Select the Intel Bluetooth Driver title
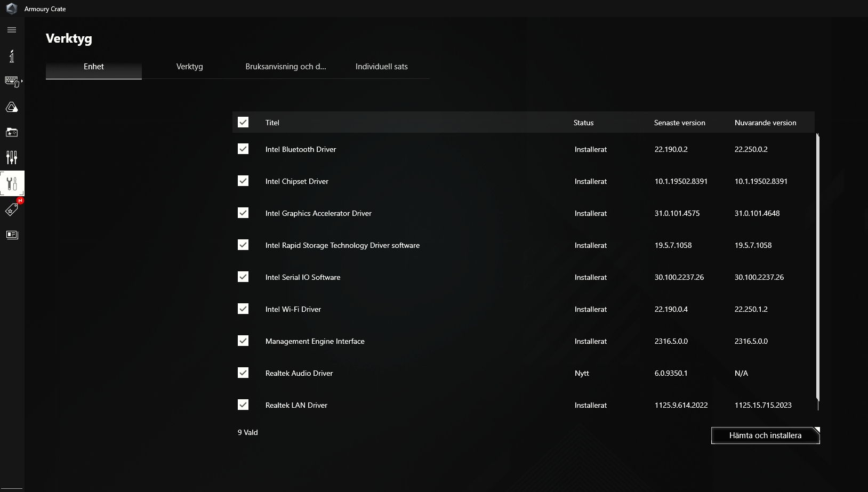The height and width of the screenshot is (492, 868). 301,149
